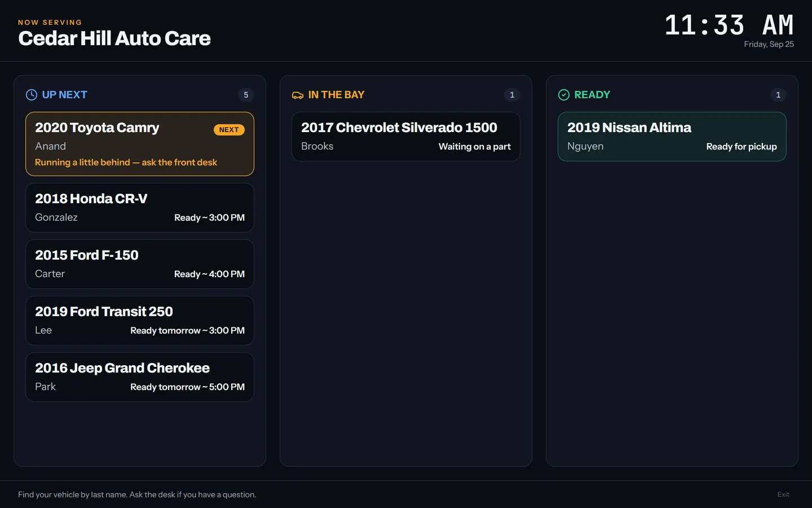Open the 2018 Honda CR-V card

pos(140,208)
